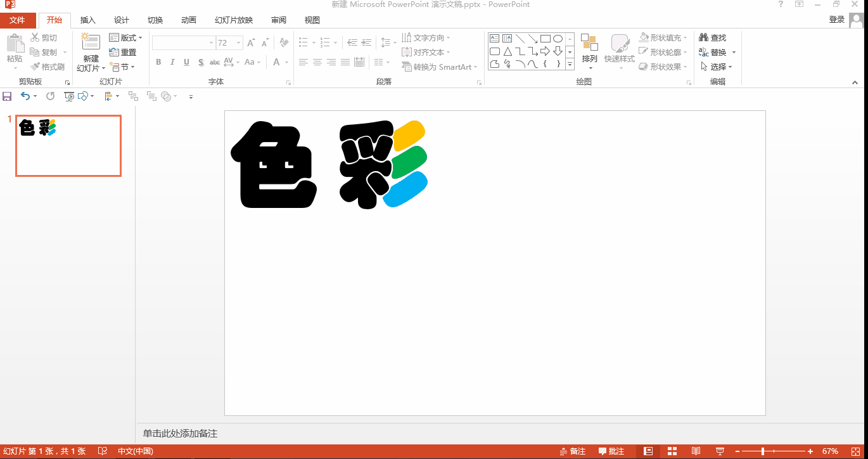Start slideshow from current slide
868x459 pixels.
click(x=720, y=451)
